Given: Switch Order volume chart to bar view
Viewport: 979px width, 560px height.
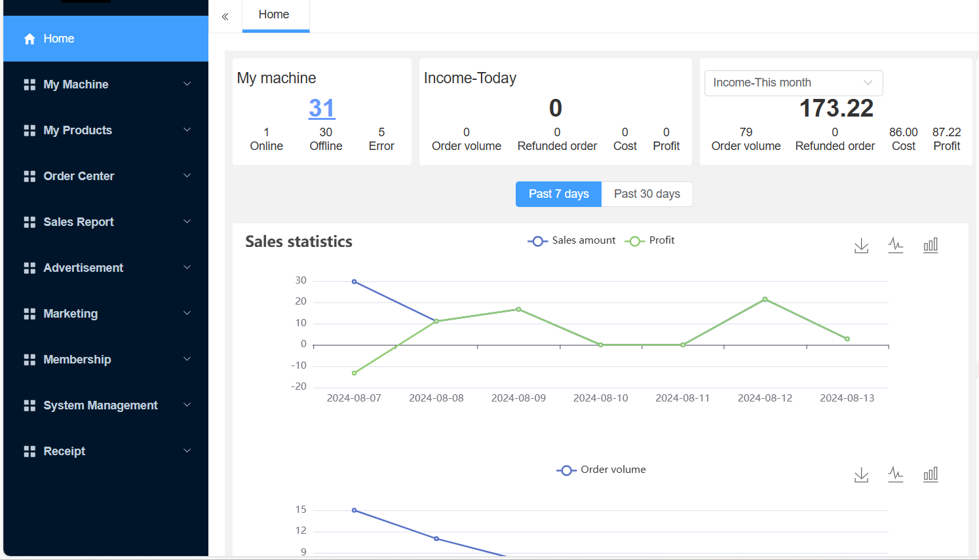Looking at the screenshot, I should click(931, 475).
